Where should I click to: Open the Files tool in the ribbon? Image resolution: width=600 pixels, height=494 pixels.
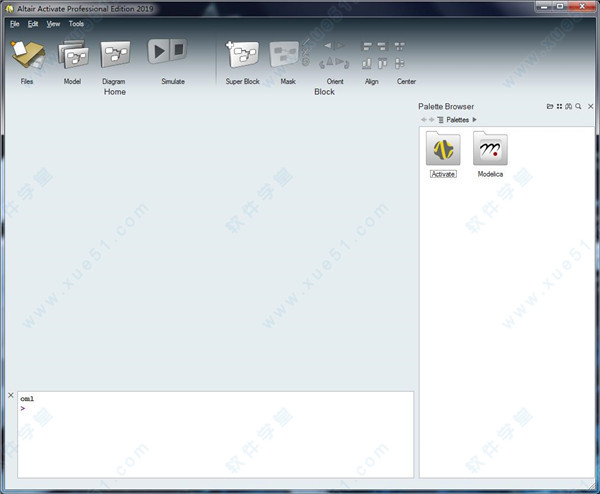(x=27, y=56)
